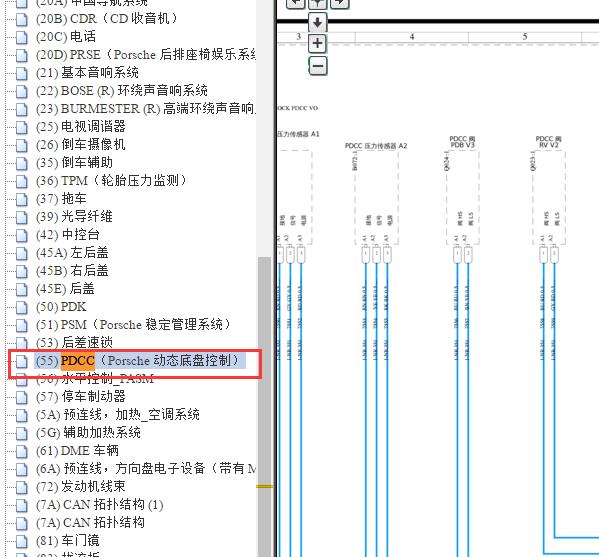
Task: Click the zoom out minus button
Action: click(x=317, y=66)
